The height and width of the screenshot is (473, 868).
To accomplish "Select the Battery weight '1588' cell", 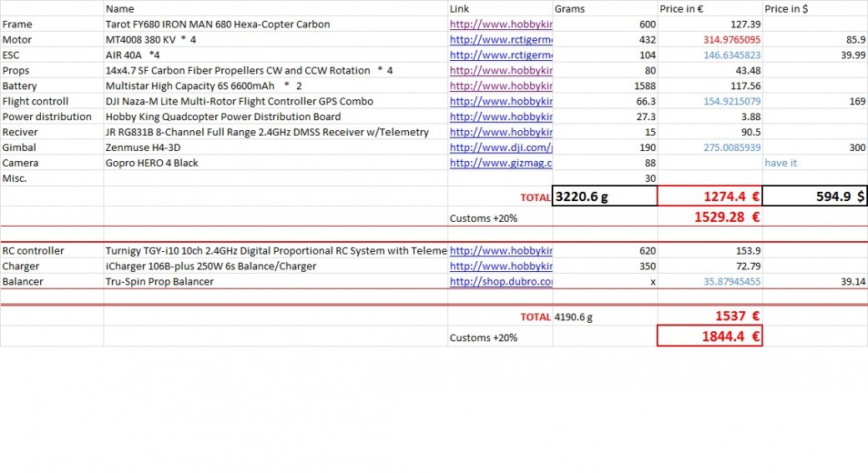I will (x=605, y=86).
